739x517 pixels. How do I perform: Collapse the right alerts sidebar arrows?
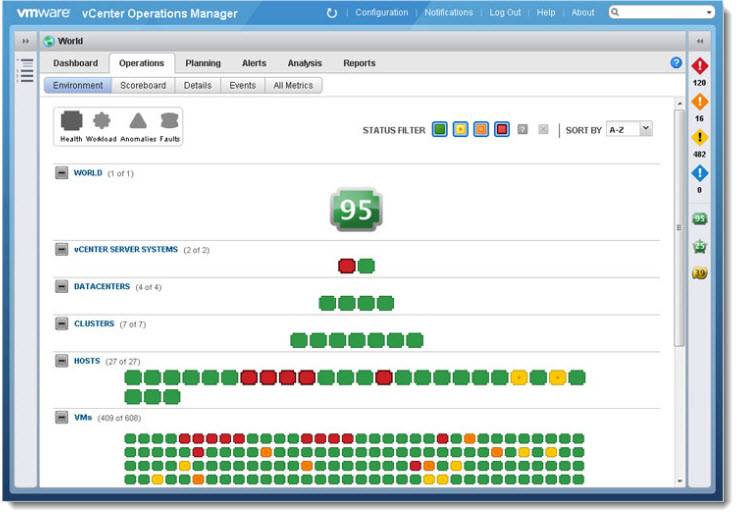coord(700,41)
